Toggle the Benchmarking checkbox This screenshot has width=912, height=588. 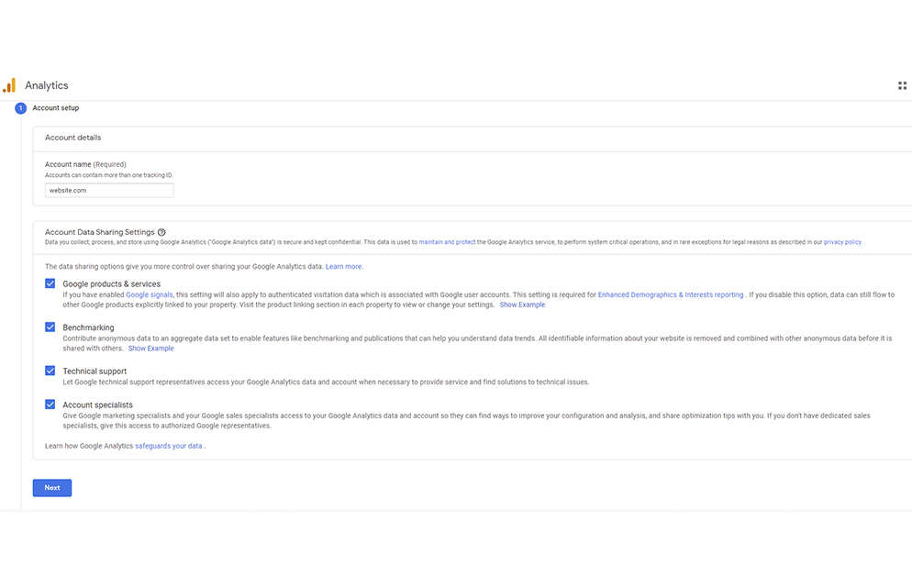click(50, 327)
